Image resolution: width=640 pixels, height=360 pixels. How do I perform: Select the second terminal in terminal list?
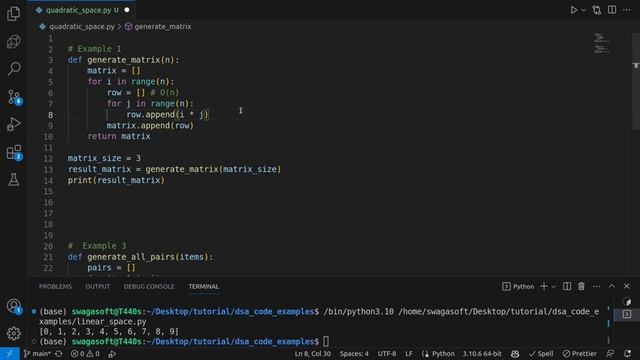coord(627,314)
